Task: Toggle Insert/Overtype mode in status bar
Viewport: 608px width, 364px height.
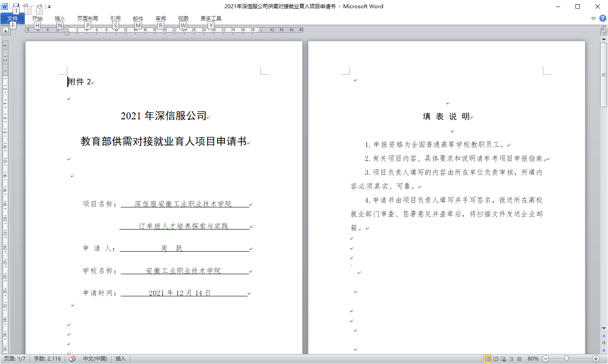Action: tap(120, 359)
